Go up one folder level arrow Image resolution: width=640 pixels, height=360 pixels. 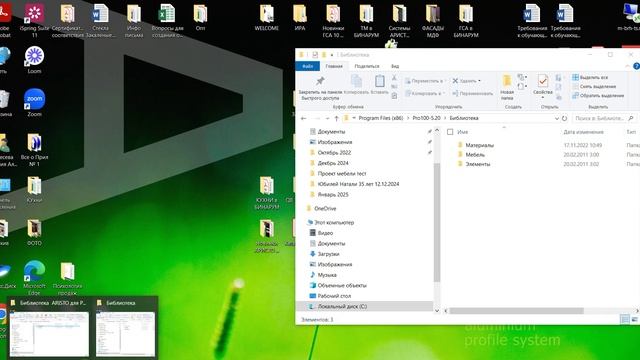point(336,118)
